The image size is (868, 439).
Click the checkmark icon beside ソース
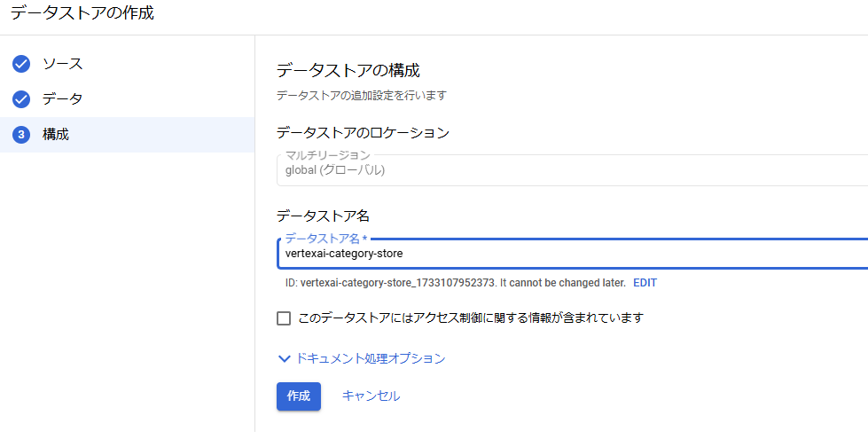tap(21, 64)
